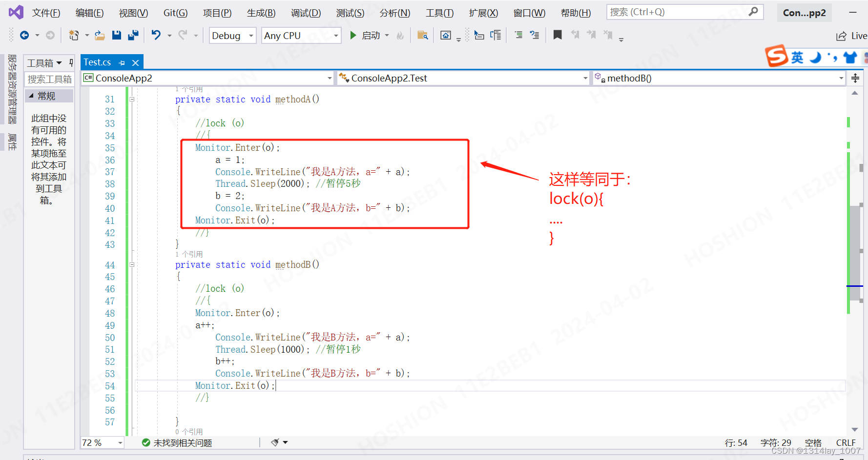Go to the next bookmark
This screenshot has height=460, width=868.
click(x=591, y=35)
